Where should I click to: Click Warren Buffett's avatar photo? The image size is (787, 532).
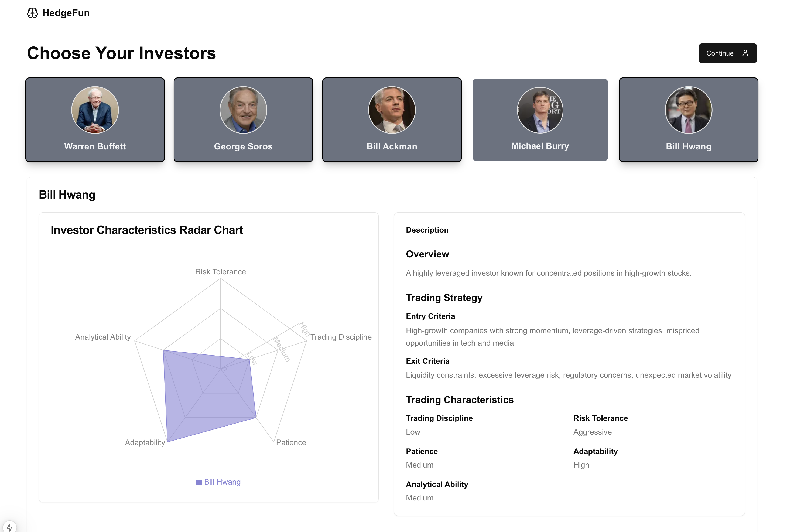coord(95,110)
